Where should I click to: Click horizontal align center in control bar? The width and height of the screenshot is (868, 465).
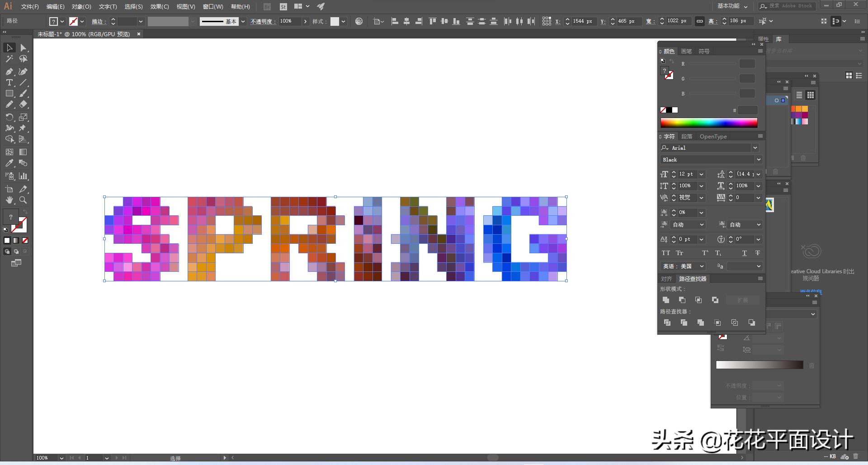point(406,21)
